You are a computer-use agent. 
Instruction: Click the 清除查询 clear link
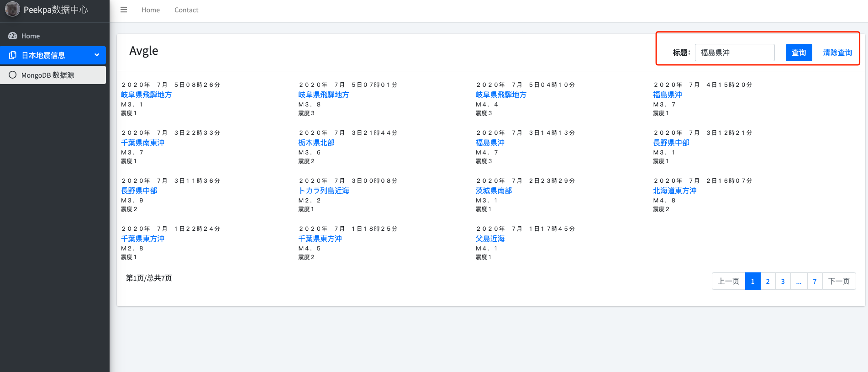click(x=837, y=53)
